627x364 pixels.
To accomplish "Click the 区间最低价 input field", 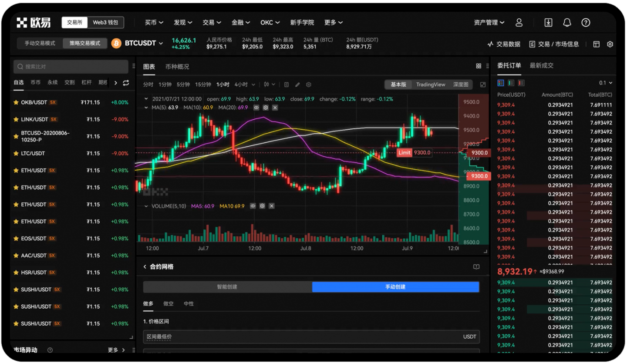I will click(x=300, y=337).
